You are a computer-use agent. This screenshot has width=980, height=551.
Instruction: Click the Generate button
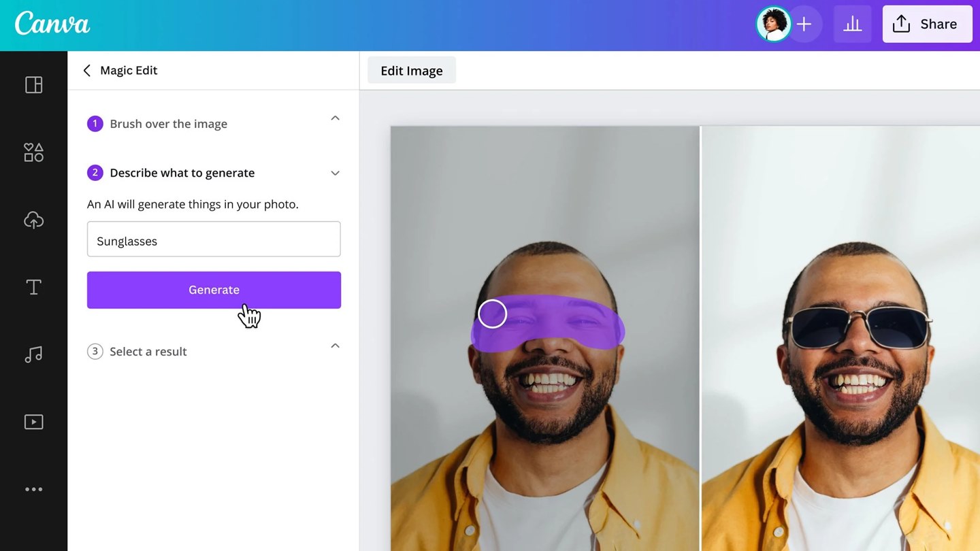(214, 290)
